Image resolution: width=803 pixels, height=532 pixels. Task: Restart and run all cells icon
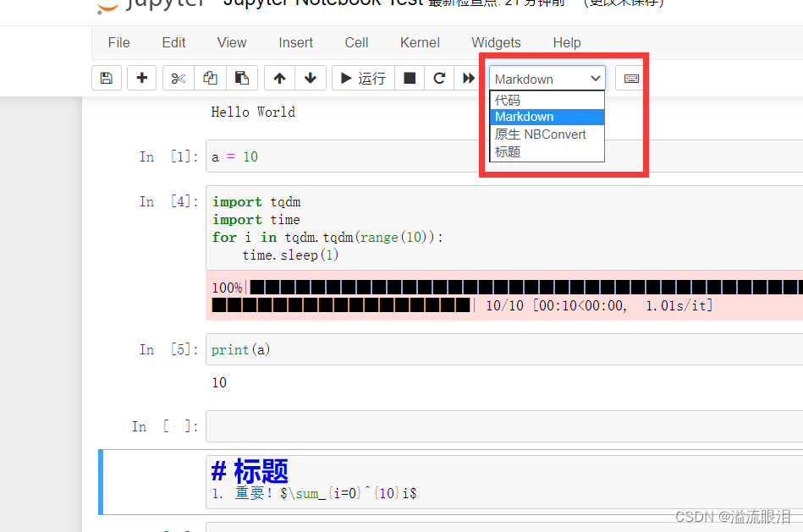468,78
